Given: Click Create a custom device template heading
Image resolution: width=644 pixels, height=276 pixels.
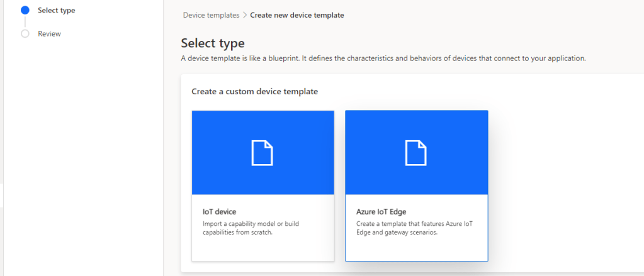Looking at the screenshot, I should pos(254,92).
